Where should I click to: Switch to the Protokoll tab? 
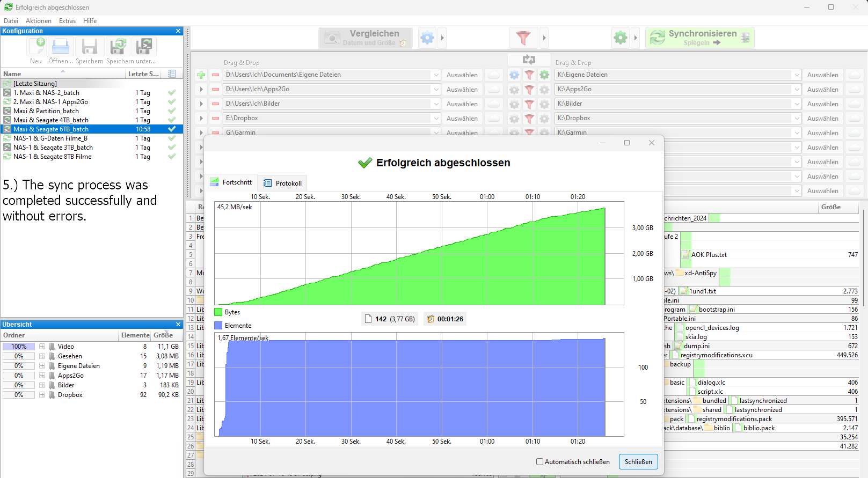[282, 183]
